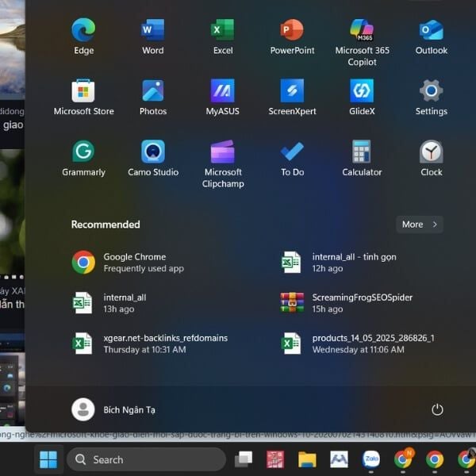The width and height of the screenshot is (476, 476).
Task: Click the Windows Start button on taskbar
Action: [48, 459]
